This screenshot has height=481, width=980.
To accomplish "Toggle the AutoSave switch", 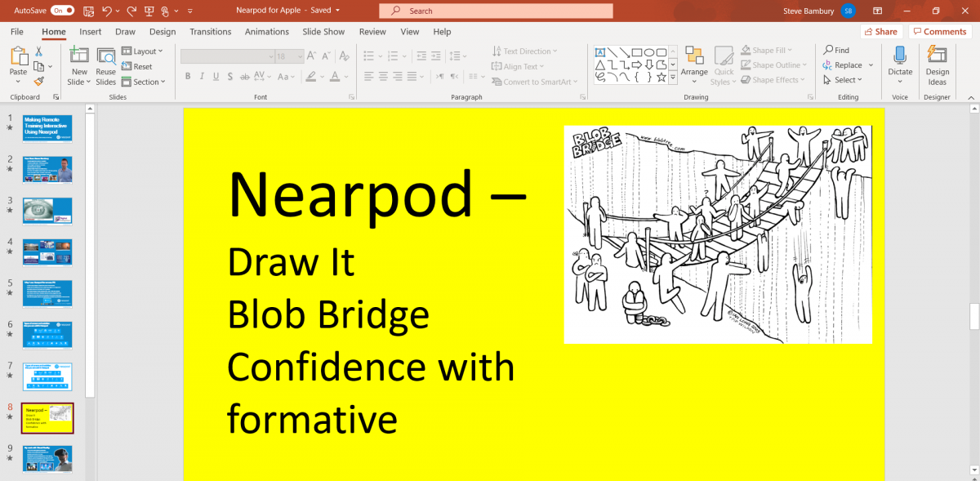I will tap(62, 11).
